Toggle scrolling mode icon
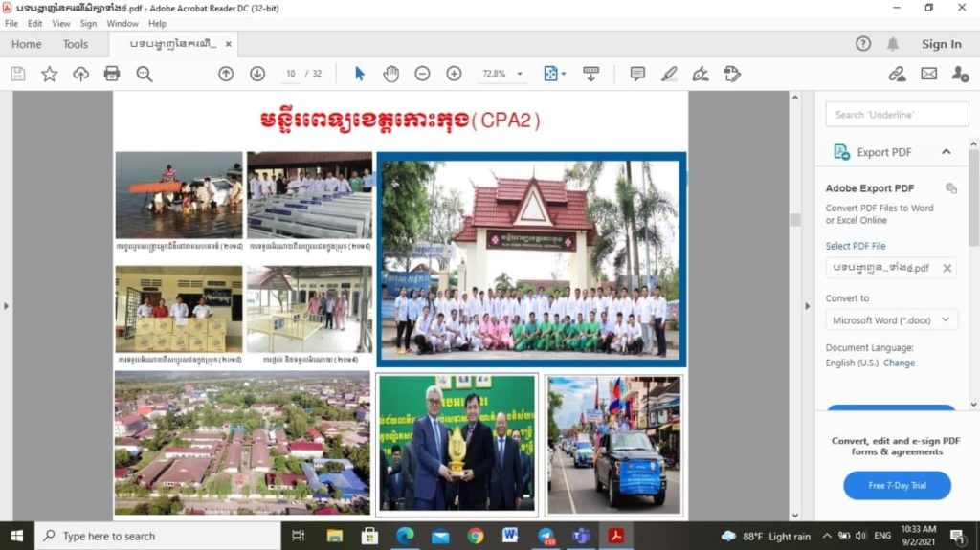The image size is (980, 550). tap(590, 74)
